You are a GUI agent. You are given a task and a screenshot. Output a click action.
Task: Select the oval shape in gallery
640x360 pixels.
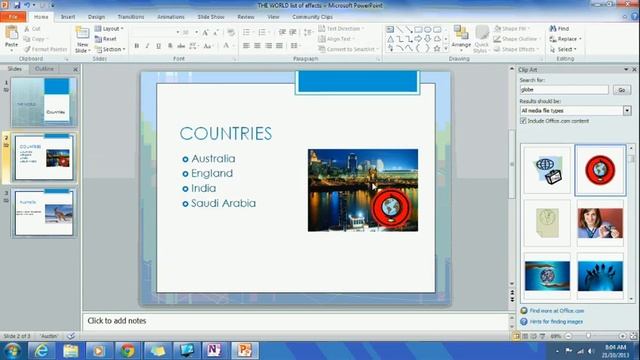click(427, 29)
